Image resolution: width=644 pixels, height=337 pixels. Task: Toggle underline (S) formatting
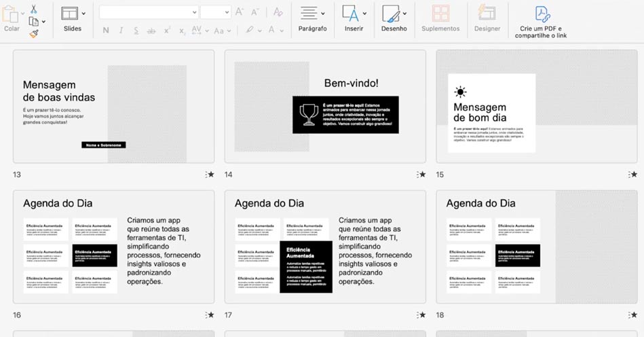pos(136,31)
